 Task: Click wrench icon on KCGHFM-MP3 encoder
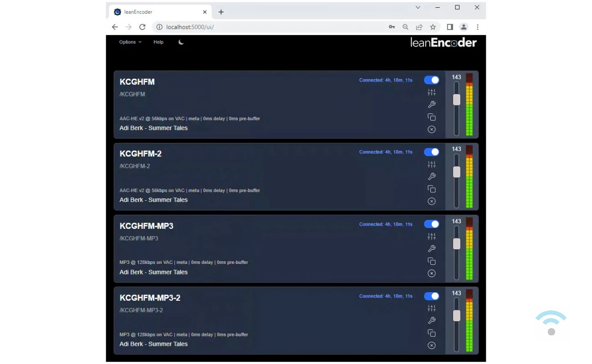(431, 248)
